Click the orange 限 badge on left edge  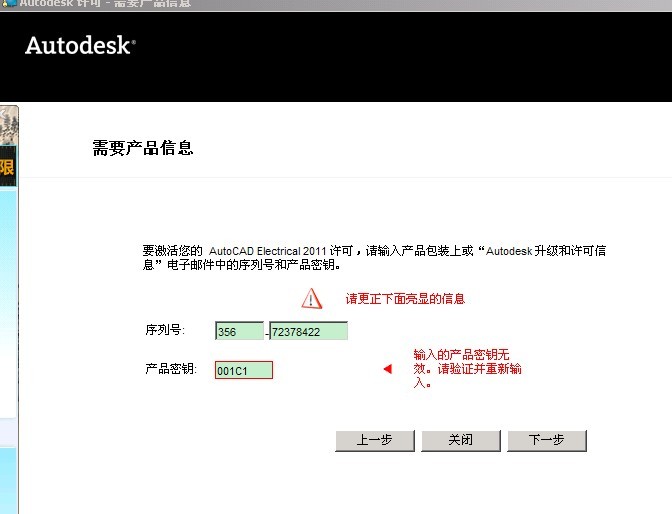click(x=7, y=167)
